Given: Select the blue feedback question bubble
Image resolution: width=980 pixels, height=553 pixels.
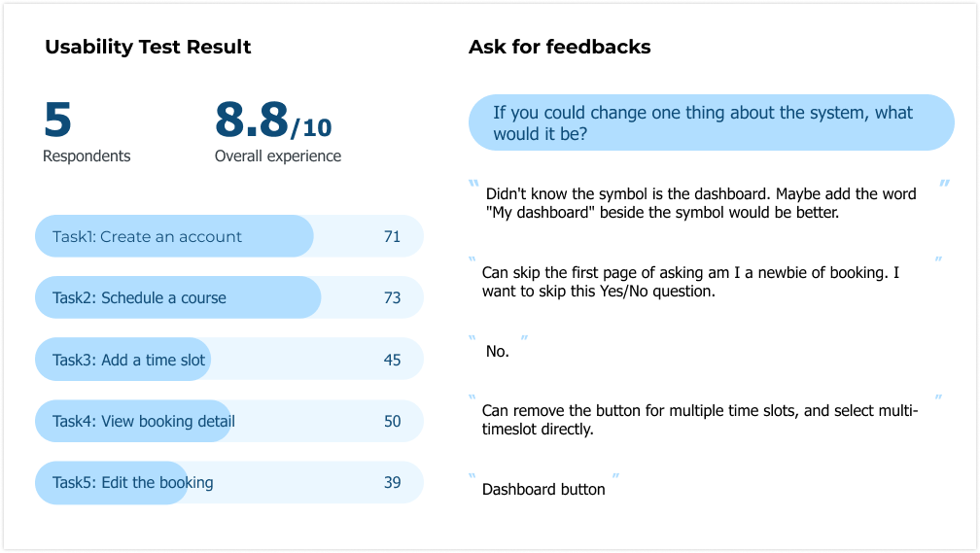Looking at the screenshot, I should tap(711, 122).
